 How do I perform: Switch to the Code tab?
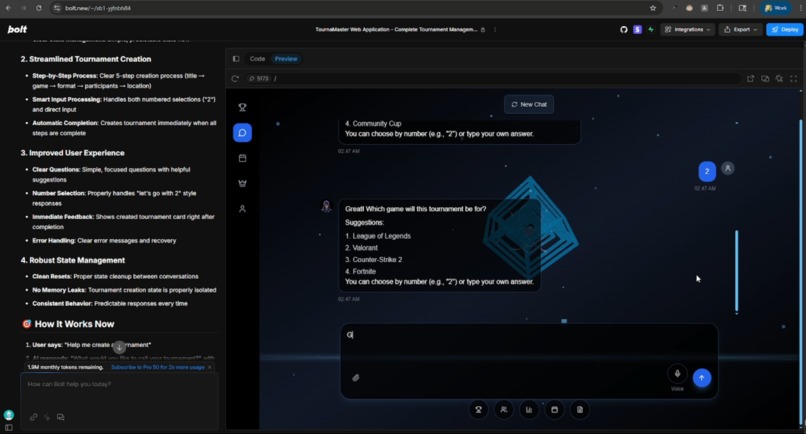(x=257, y=59)
